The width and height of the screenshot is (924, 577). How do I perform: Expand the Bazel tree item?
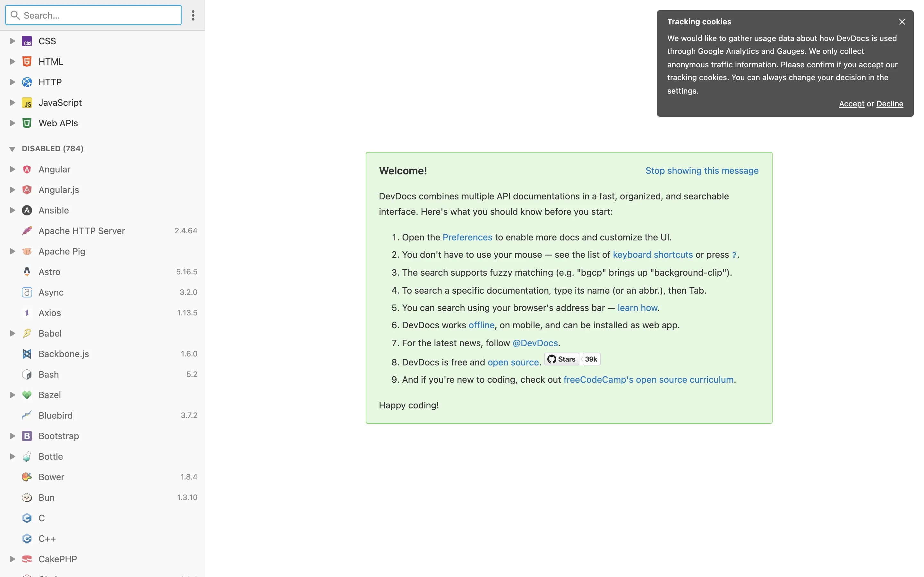coord(12,395)
